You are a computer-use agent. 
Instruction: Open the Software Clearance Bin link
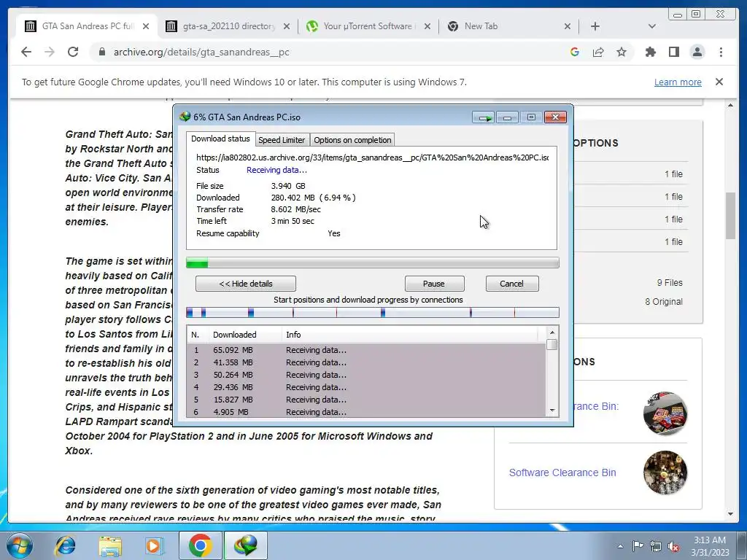pyautogui.click(x=562, y=472)
